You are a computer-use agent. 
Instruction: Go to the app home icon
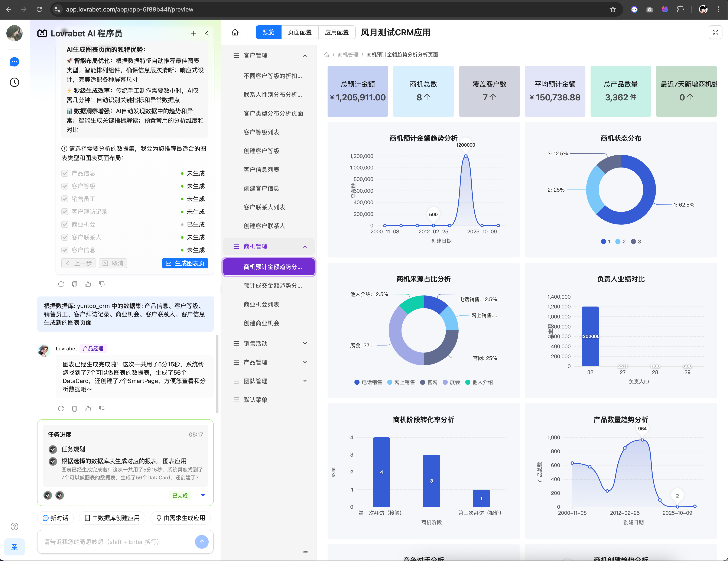point(235,32)
